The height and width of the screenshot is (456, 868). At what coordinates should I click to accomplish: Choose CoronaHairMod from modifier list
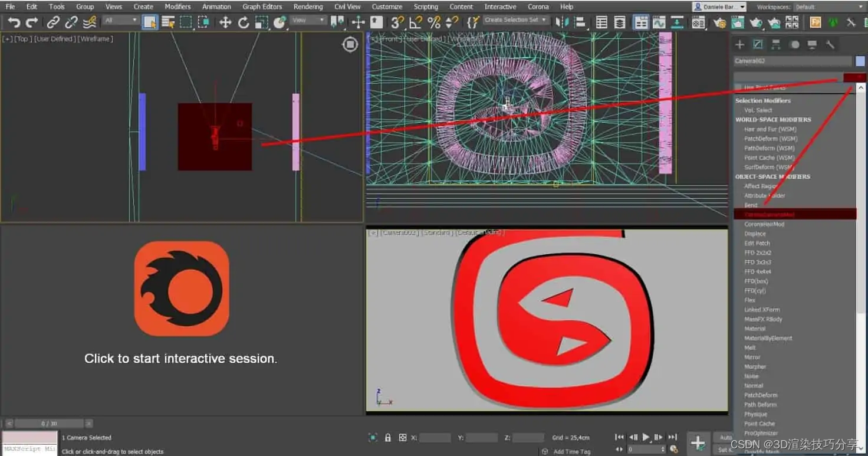point(764,224)
